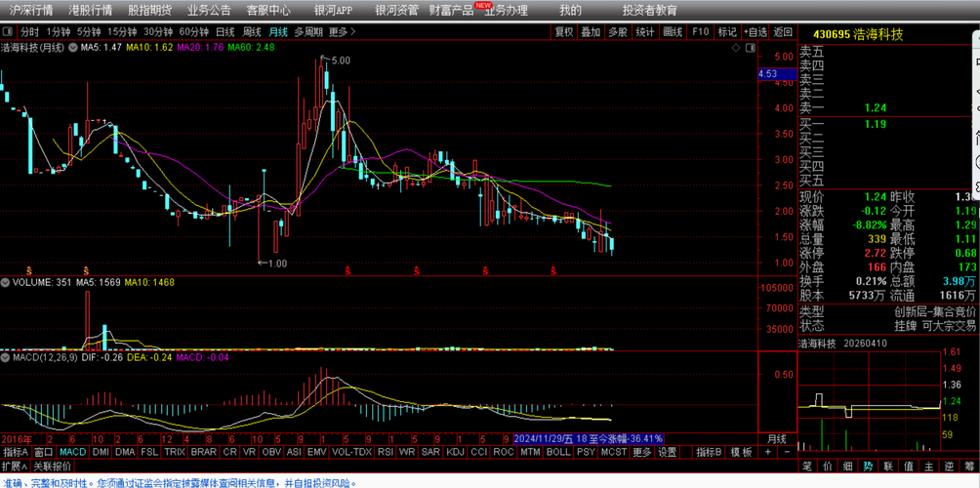Add stock with +自选 button
The image size is (980, 488).
[755, 32]
